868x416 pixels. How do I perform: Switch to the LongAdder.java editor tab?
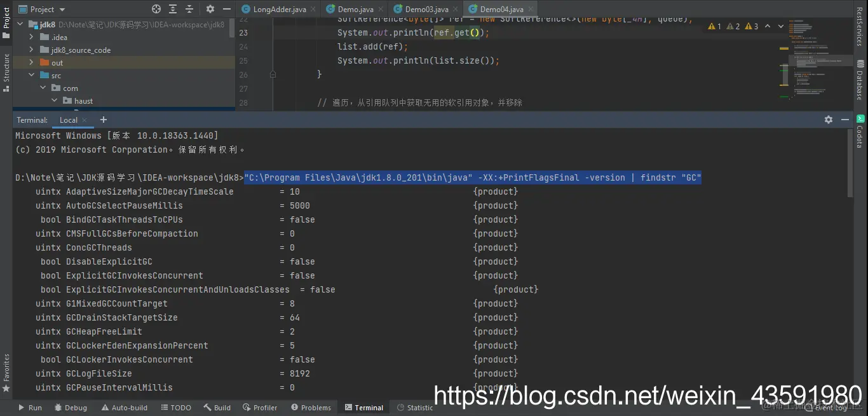point(280,9)
